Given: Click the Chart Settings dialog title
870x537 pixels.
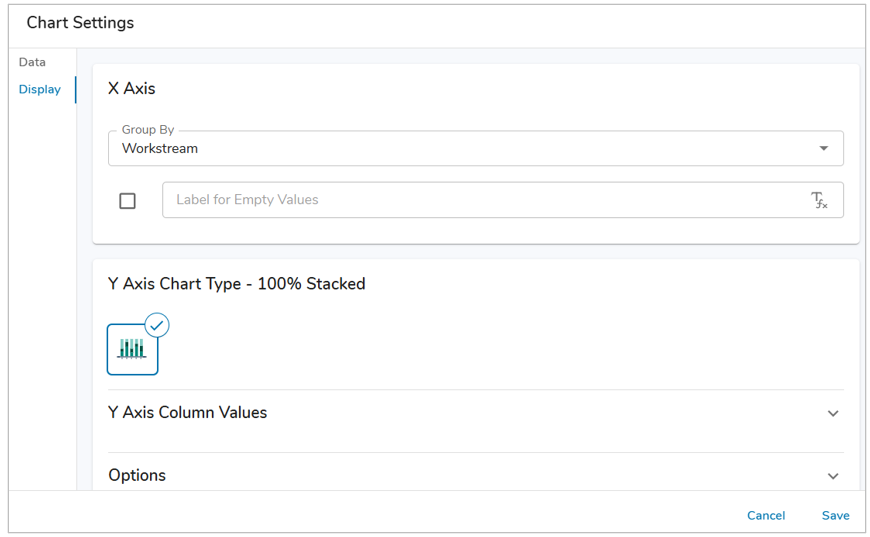Looking at the screenshot, I should pos(80,23).
